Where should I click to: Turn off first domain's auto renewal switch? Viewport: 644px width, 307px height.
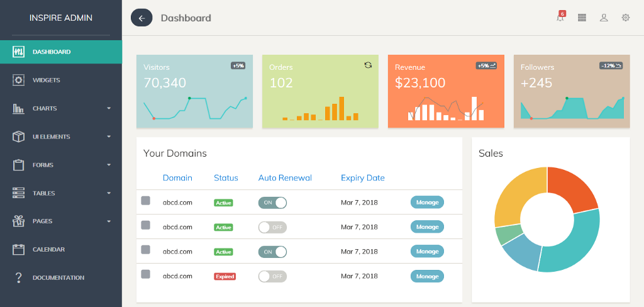pos(272,202)
